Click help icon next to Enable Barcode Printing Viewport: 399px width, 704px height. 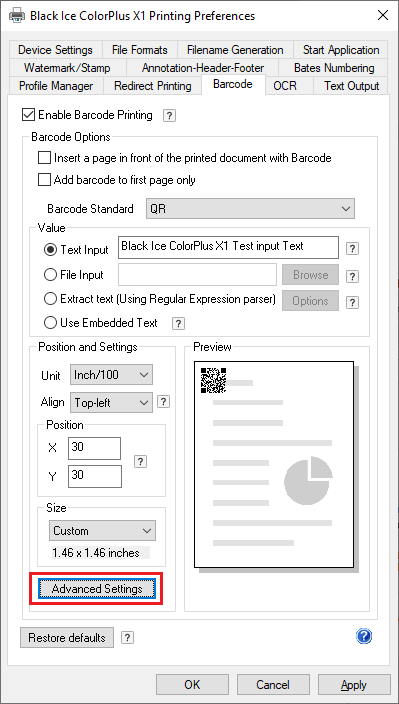point(169,116)
